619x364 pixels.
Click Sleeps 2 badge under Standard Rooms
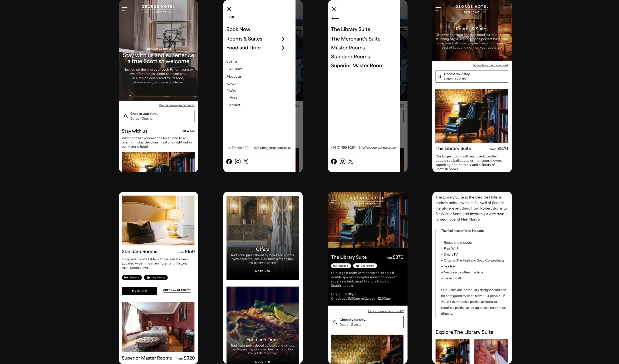[x=132, y=278]
